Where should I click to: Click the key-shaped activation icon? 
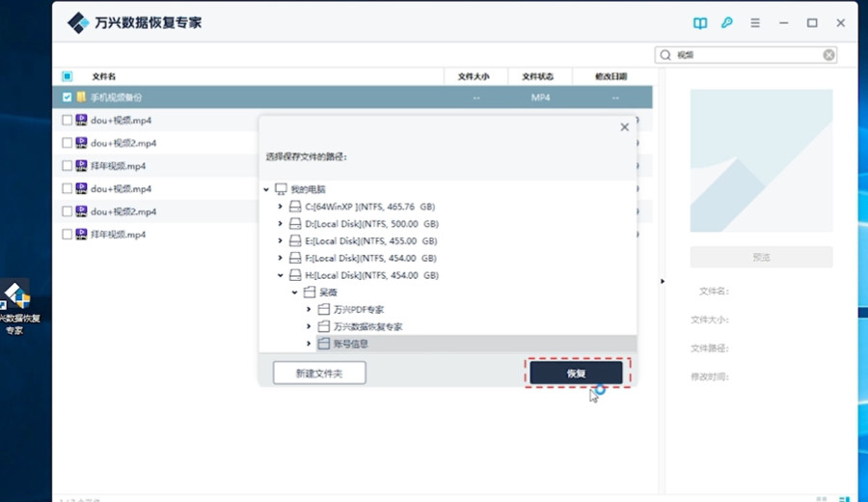727,23
